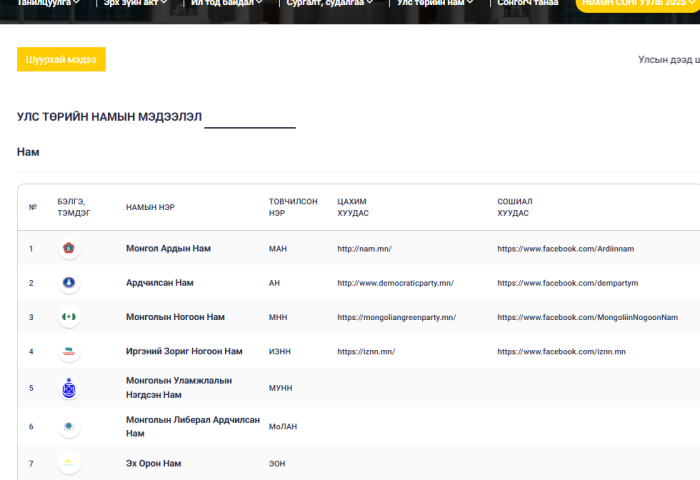Viewport: 700px width, 480px height.
Task: Click the Ардчилсан Нам party logo
Action: click(x=69, y=283)
